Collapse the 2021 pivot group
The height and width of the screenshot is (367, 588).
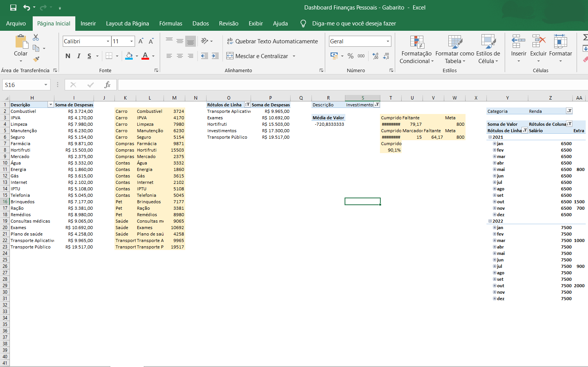coord(490,137)
